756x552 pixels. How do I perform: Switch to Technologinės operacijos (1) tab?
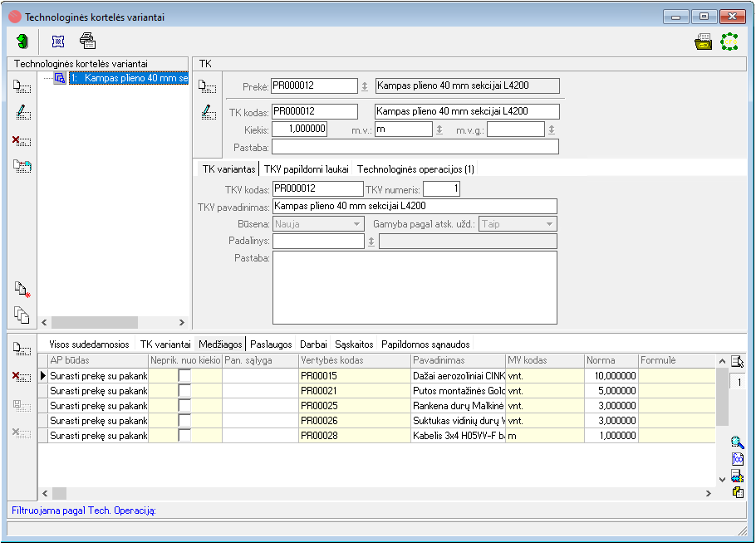(415, 169)
